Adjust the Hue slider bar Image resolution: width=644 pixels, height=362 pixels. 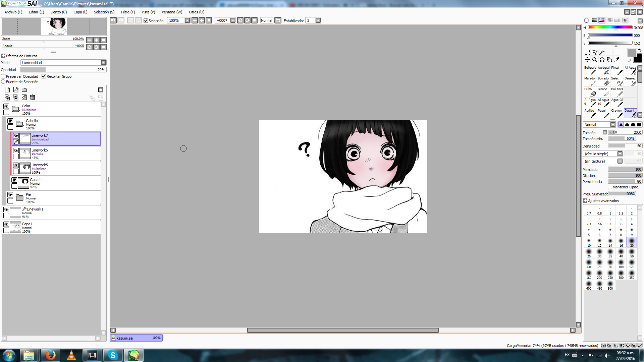(610, 27)
